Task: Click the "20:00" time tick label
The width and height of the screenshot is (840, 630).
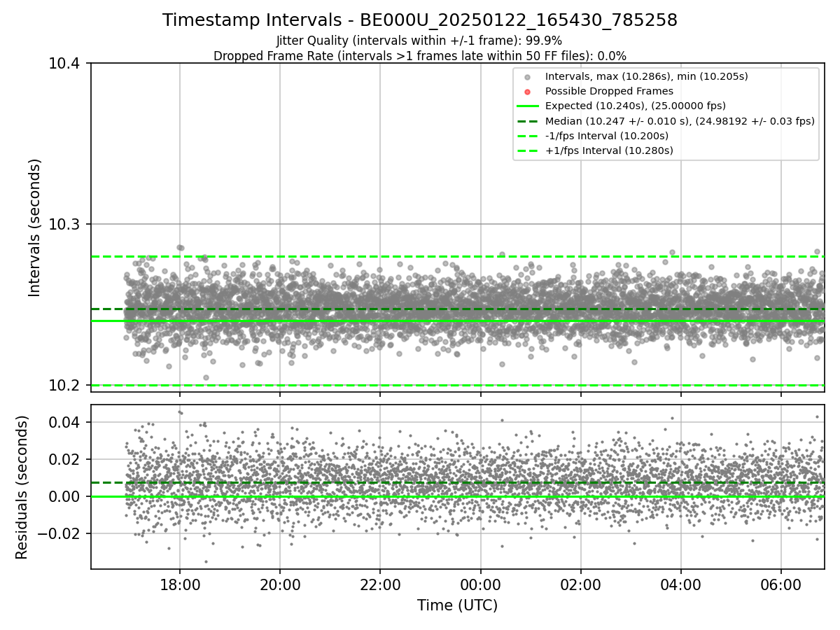Action: (280, 584)
